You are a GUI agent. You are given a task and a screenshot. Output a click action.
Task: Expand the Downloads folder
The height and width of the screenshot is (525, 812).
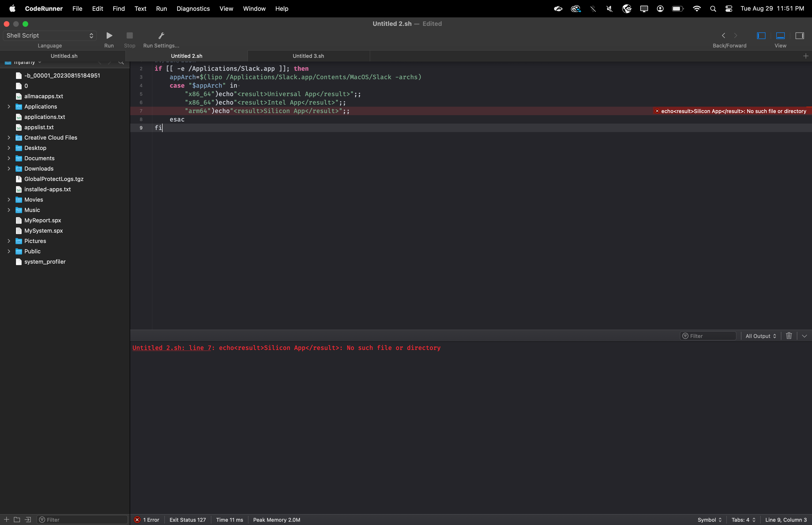click(x=9, y=168)
